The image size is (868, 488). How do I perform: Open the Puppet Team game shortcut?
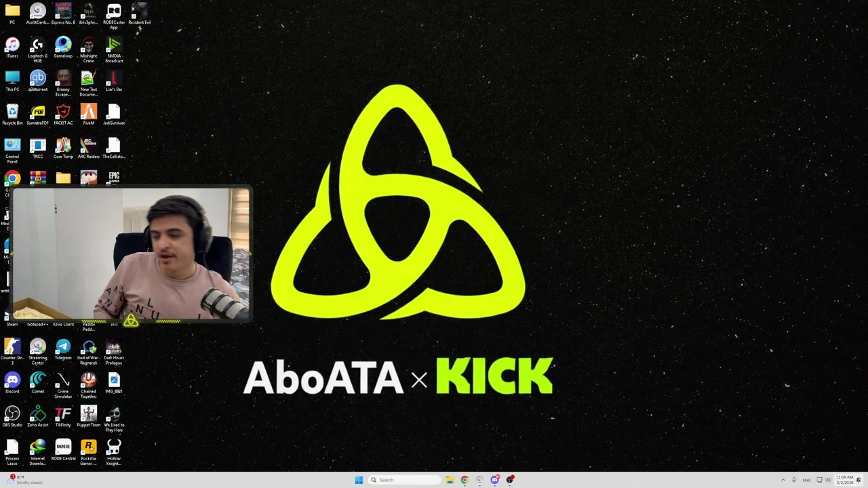[89, 416]
